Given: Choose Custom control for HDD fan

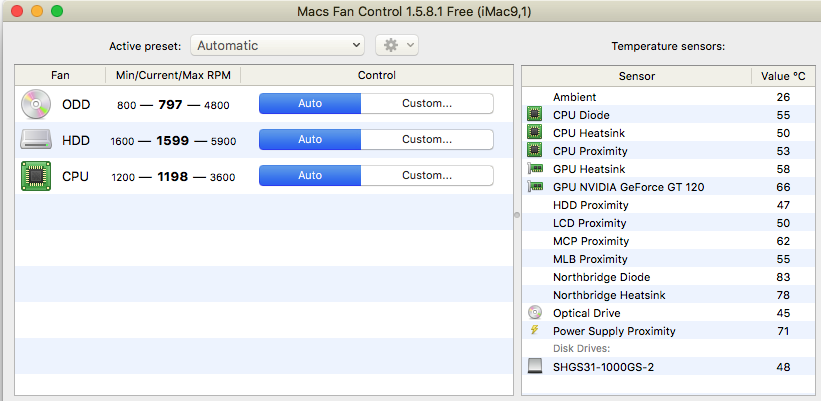Looking at the screenshot, I should (x=427, y=140).
